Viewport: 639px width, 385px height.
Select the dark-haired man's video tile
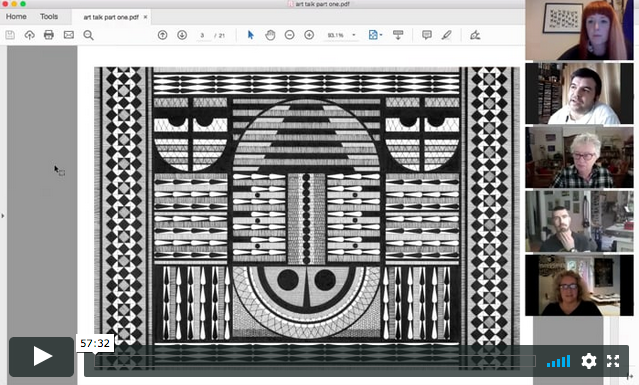pos(580,93)
